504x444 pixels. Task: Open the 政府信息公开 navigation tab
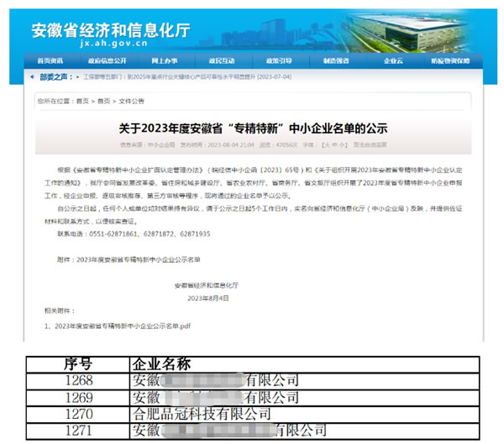108,60
